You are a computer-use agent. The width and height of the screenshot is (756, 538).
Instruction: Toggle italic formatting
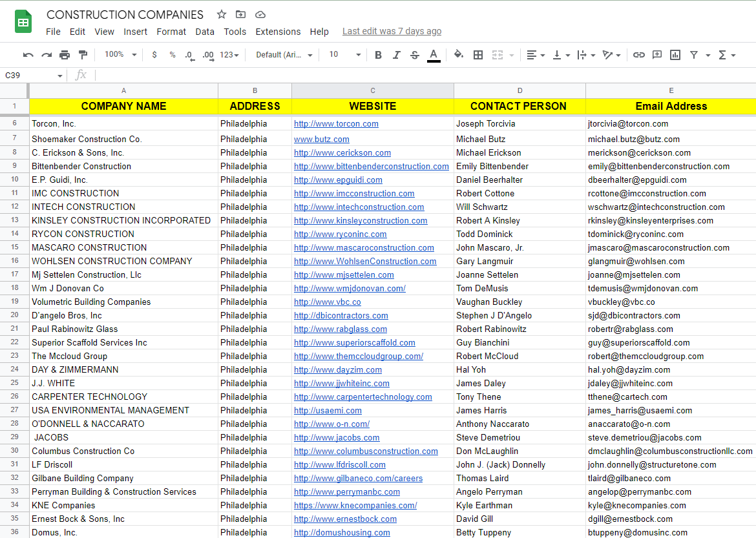click(396, 55)
